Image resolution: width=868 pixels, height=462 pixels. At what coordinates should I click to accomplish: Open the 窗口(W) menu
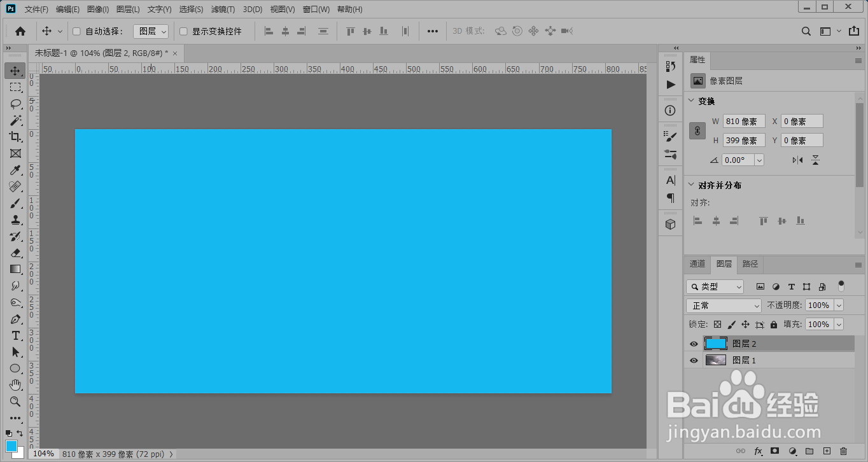click(316, 10)
